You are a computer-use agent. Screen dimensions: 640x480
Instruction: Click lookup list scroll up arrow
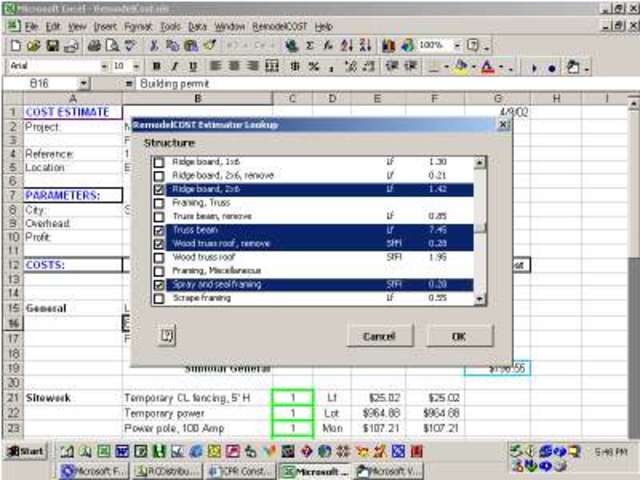480,163
